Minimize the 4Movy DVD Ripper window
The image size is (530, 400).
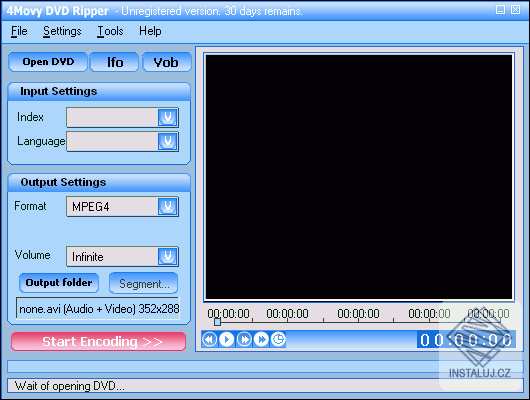500,9
